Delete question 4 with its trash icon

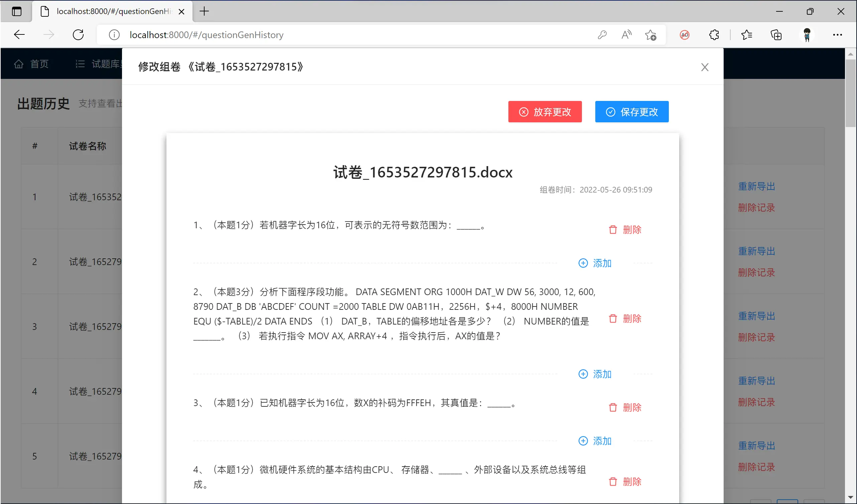coord(613,482)
